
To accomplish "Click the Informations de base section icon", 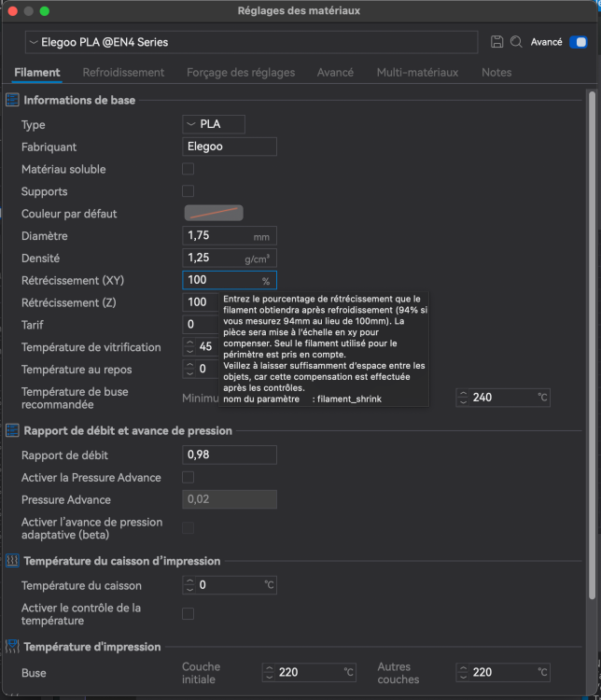I will click(x=13, y=100).
